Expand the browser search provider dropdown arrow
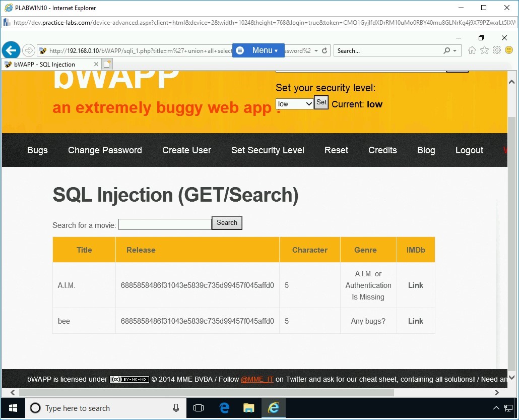519x420 pixels. click(455, 51)
